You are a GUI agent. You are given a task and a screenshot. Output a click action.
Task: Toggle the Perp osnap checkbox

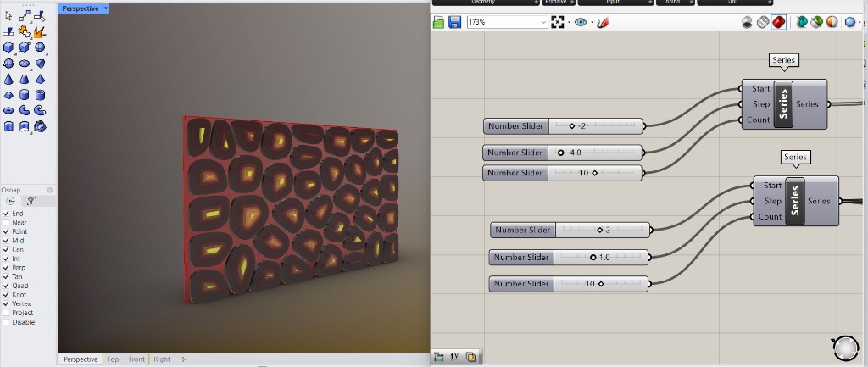[x=6, y=267]
